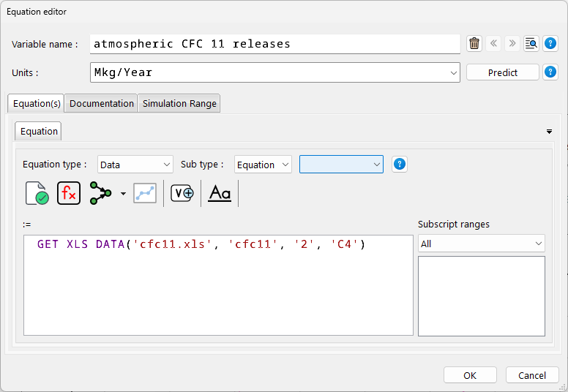Click the help icon beside variable name
The image size is (568, 392).
point(550,44)
